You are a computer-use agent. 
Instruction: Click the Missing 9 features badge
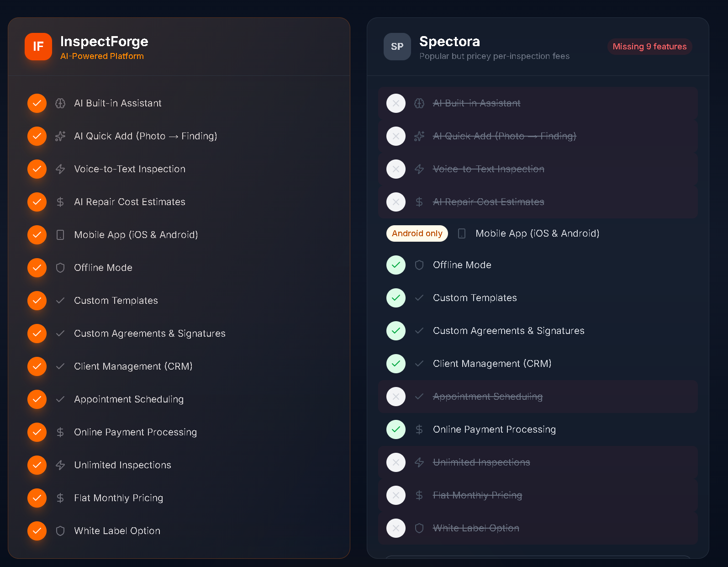(649, 47)
